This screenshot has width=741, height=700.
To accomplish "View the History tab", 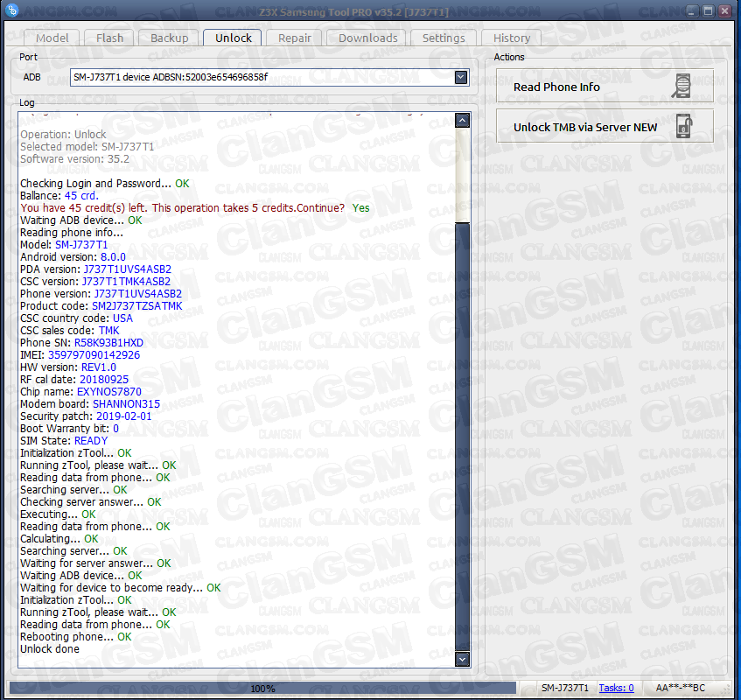I will pyautogui.click(x=511, y=38).
